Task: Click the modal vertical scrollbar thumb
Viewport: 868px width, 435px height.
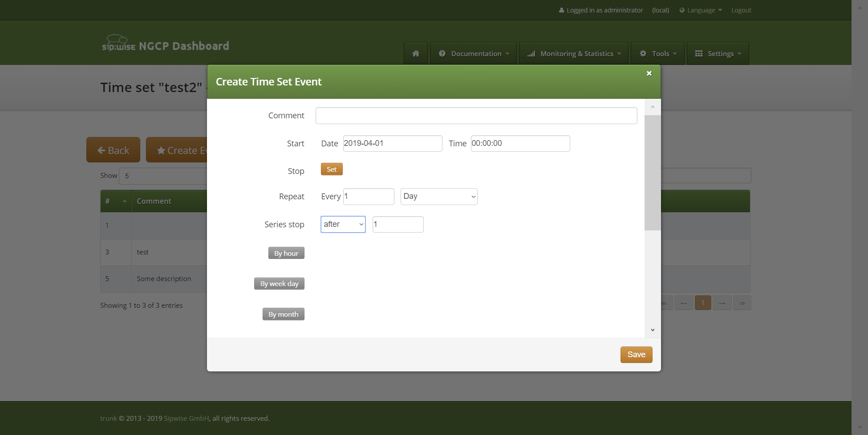Action: (x=653, y=173)
